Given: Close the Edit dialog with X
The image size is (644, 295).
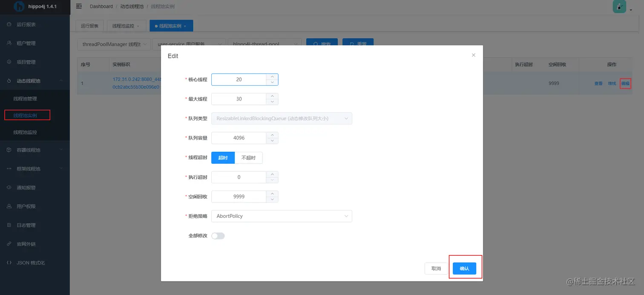Looking at the screenshot, I should [473, 55].
